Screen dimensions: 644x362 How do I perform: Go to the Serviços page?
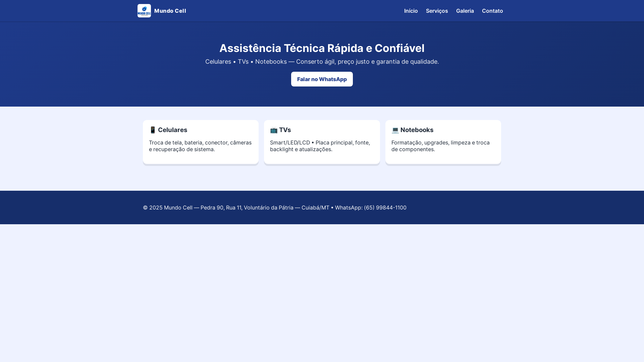coord(437,11)
